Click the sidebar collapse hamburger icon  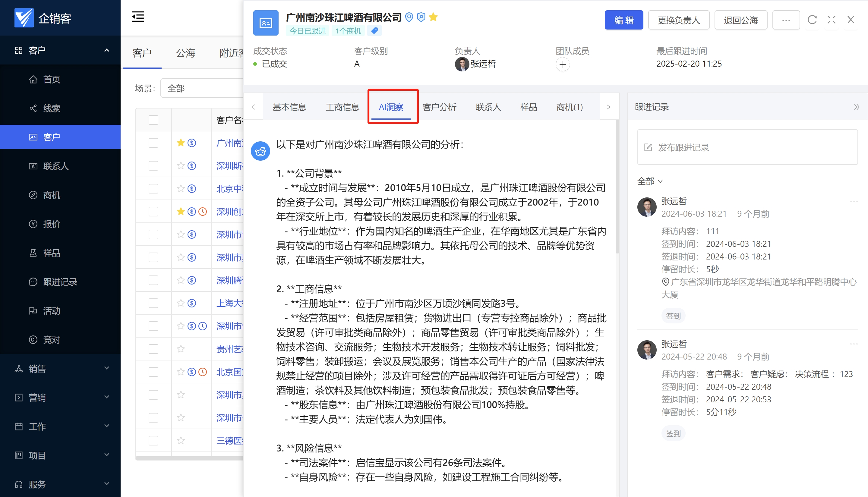(x=138, y=17)
